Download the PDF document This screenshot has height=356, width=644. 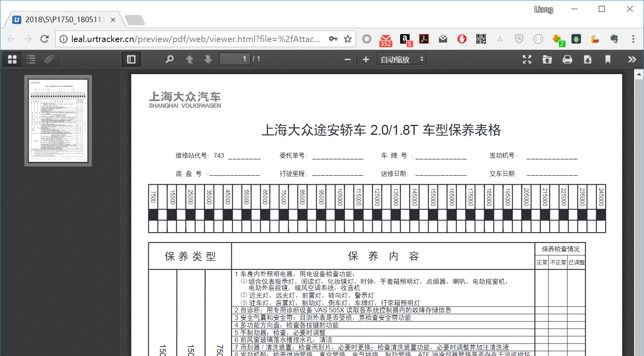(588, 59)
